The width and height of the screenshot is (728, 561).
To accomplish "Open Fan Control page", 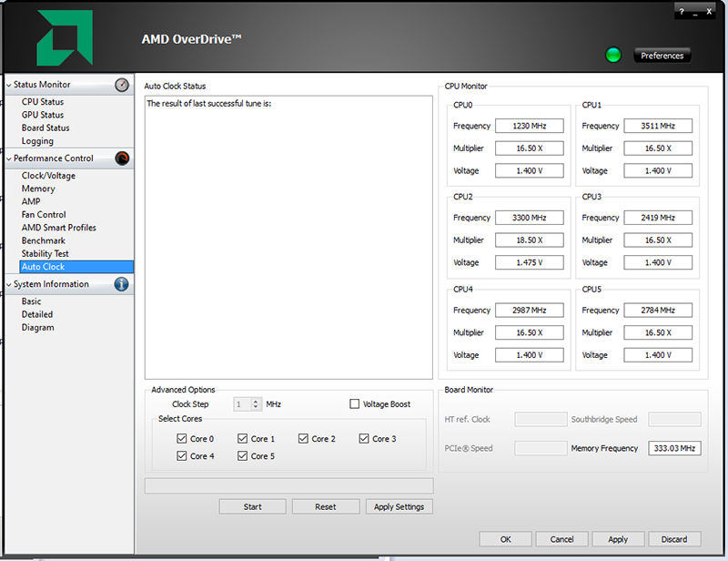I will pyautogui.click(x=44, y=215).
